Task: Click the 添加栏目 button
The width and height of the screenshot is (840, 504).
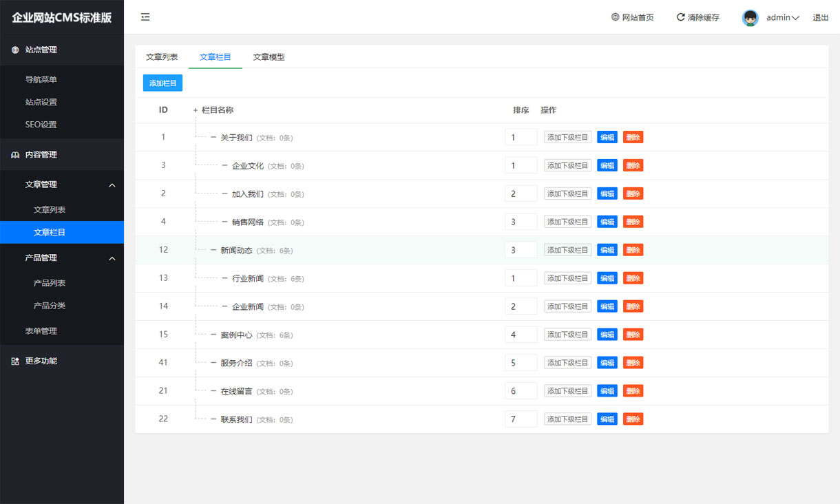Action: (x=162, y=83)
